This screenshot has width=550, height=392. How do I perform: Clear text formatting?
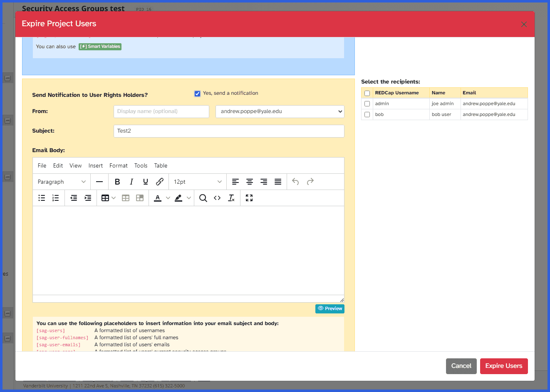231,198
